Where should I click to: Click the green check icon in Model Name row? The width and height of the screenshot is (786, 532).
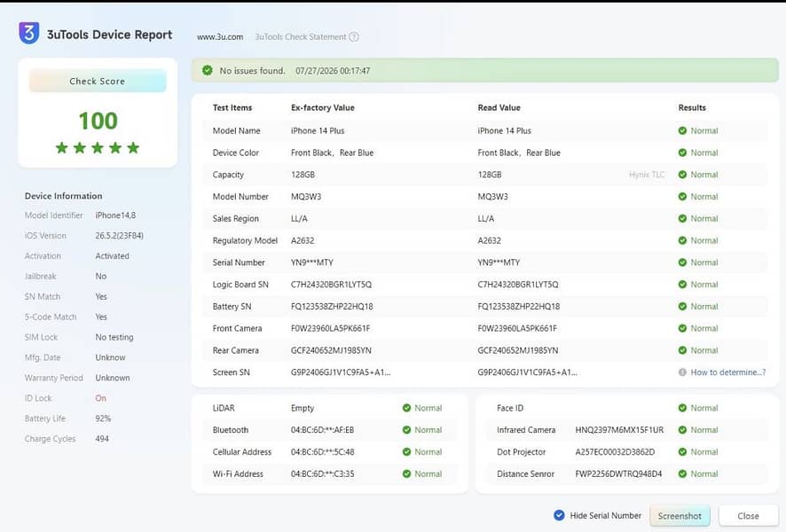682,130
